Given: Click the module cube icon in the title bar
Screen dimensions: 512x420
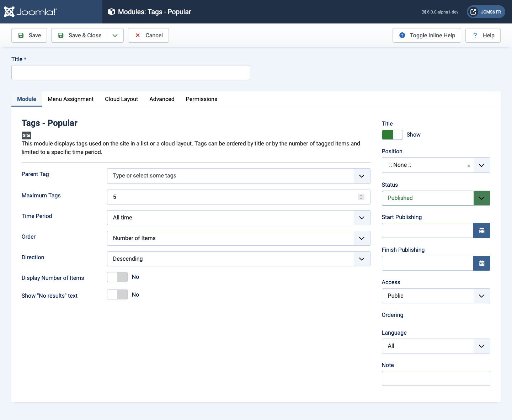Looking at the screenshot, I should point(111,11).
